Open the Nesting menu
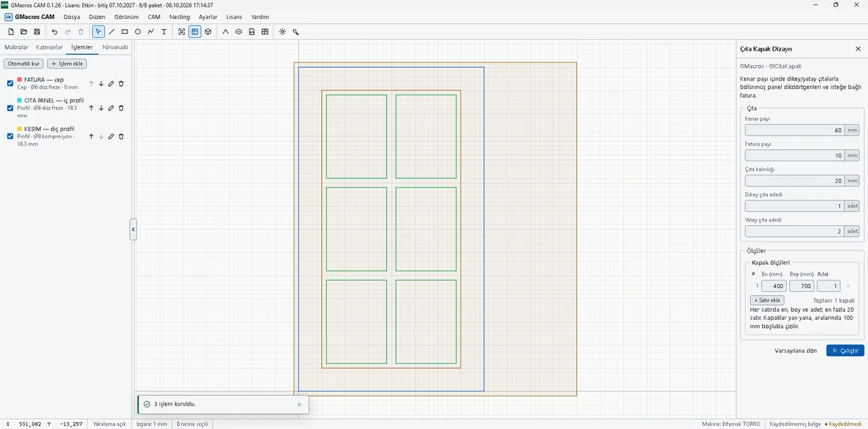The width and height of the screenshot is (868, 429). (x=180, y=16)
